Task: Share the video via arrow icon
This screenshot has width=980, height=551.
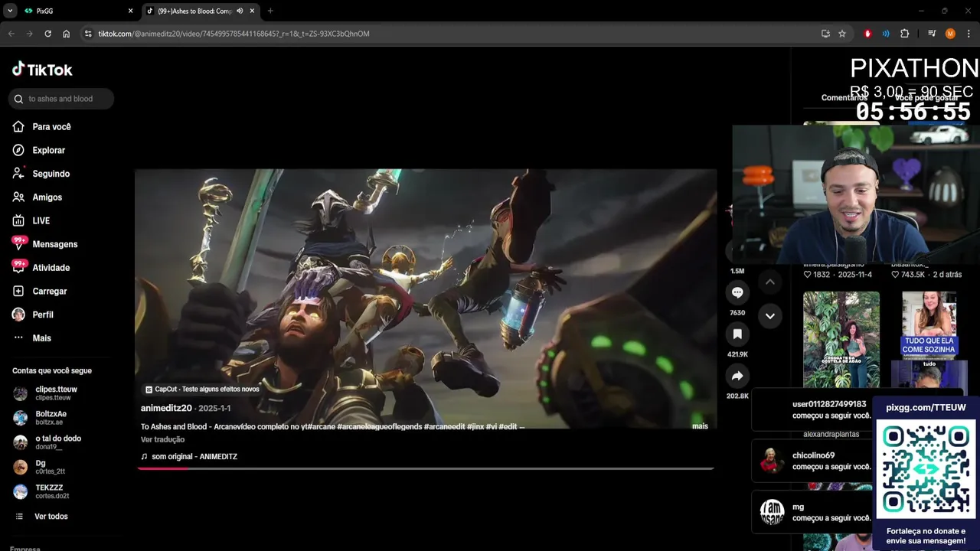Action: click(737, 376)
